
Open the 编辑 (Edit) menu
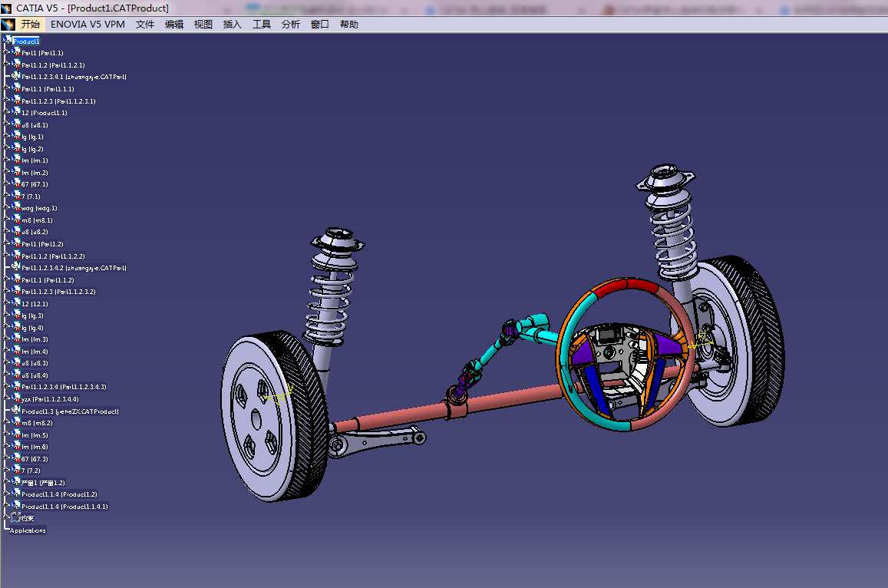(174, 25)
